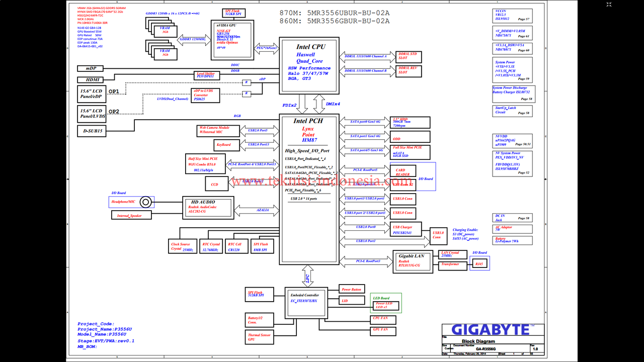This screenshot has height=362, width=644.
Task: Click the 'DDR3L REV SLOT' box
Action: pyautogui.click(x=409, y=71)
